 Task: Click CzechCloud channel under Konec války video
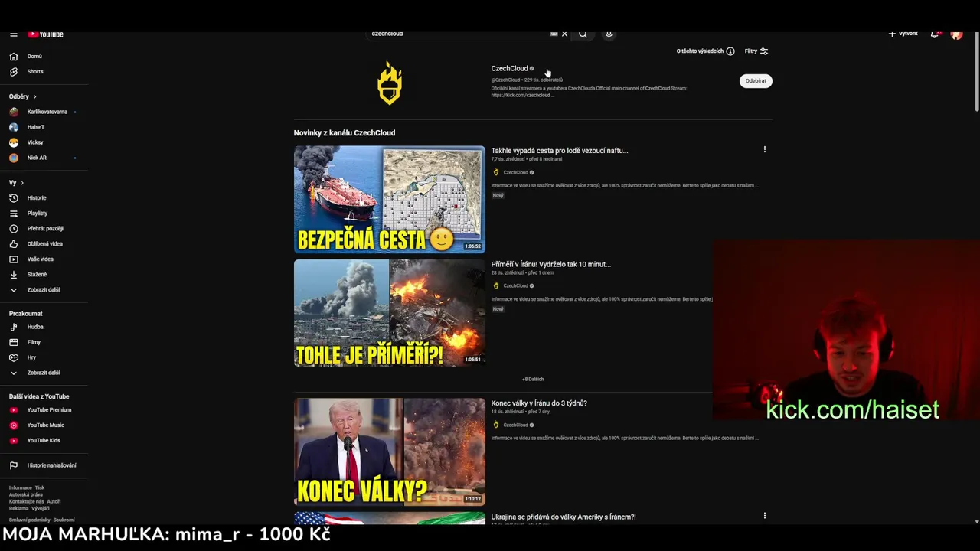pyautogui.click(x=515, y=425)
